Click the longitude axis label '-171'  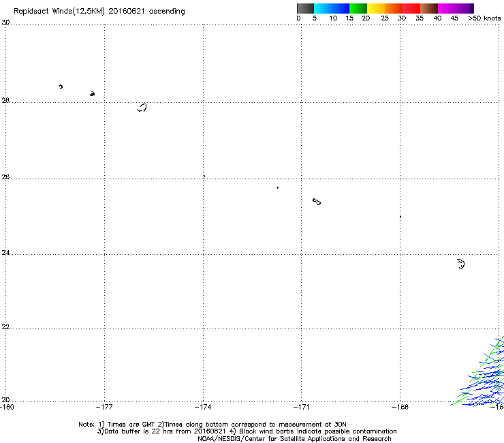302,408
